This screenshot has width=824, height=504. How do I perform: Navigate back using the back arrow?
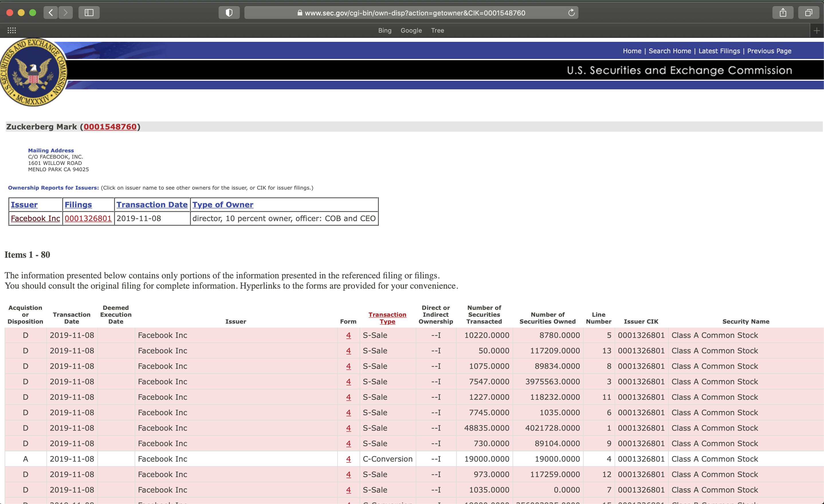(50, 12)
